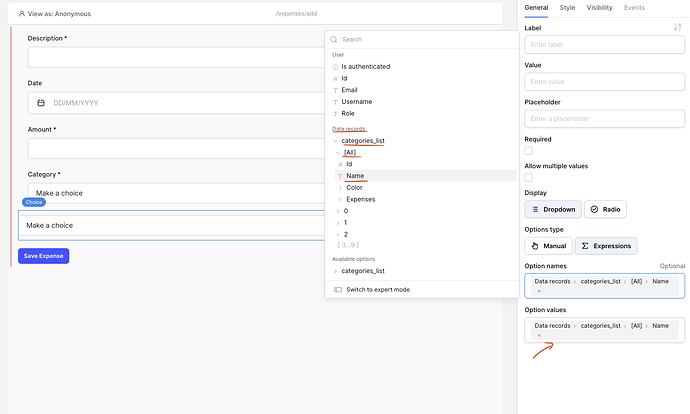Select the user Id field
The image size is (690, 414).
point(344,78)
